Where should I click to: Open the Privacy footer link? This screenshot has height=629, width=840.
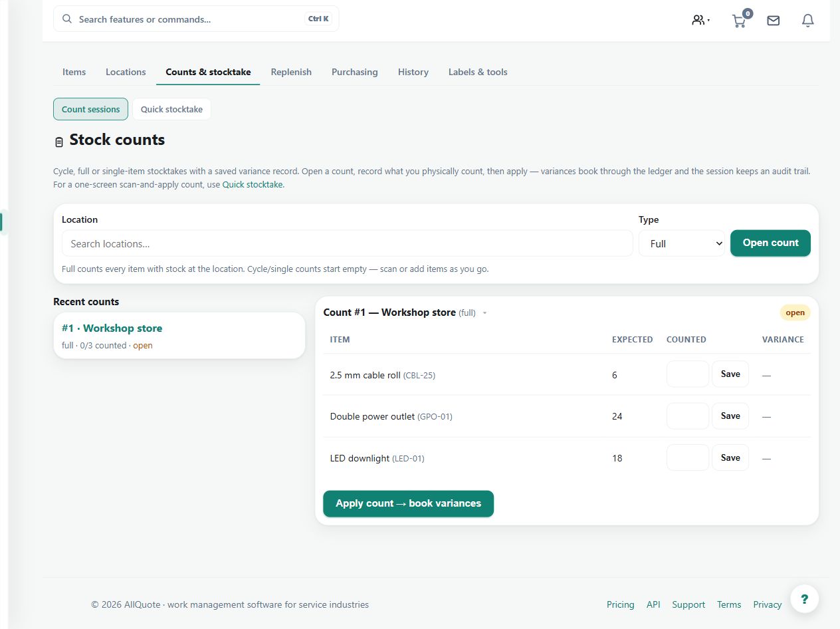(x=768, y=604)
